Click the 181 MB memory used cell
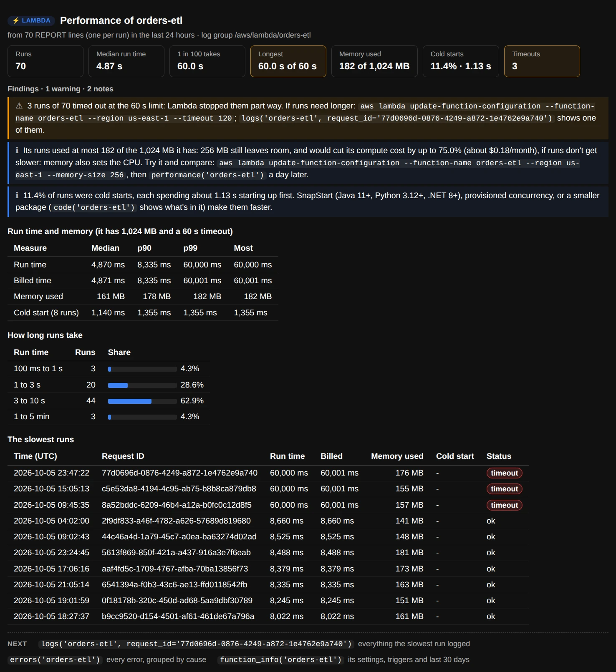This screenshot has width=616, height=672. coord(409,553)
